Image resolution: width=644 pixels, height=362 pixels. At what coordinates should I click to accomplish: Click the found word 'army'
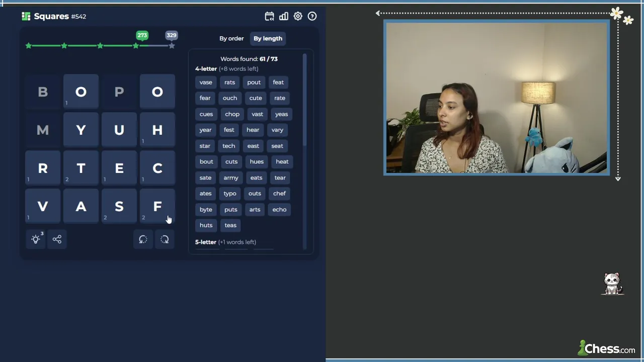click(231, 177)
